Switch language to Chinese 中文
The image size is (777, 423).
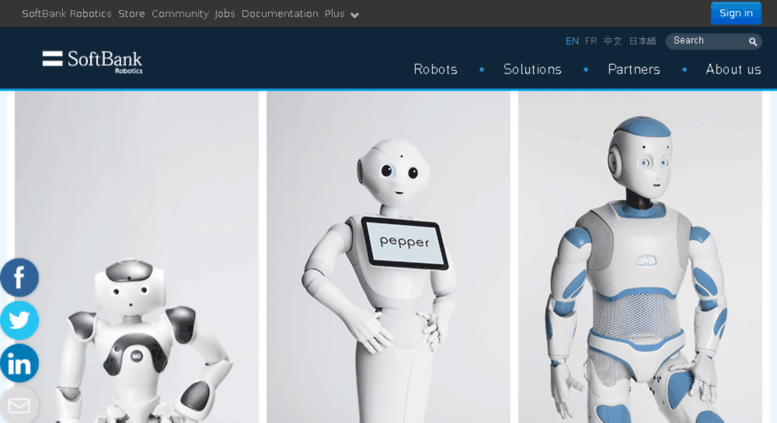(x=612, y=41)
